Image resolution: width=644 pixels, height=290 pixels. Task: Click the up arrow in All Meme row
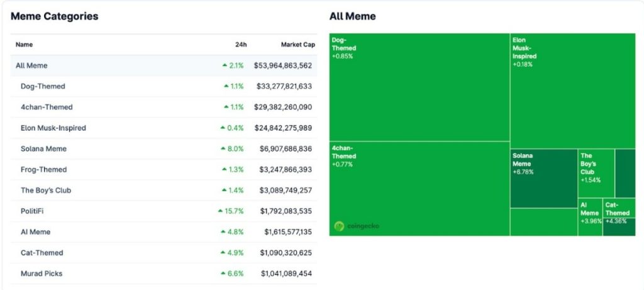tap(225, 65)
